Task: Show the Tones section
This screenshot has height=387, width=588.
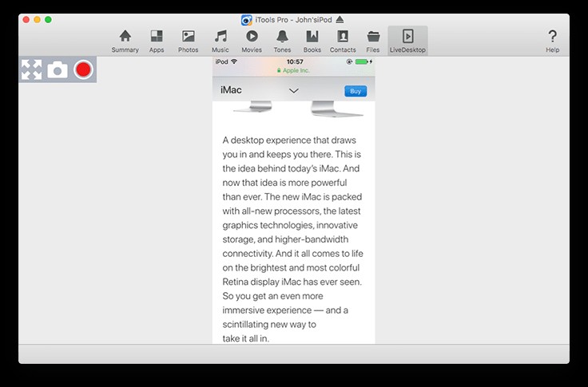Action: (282, 41)
